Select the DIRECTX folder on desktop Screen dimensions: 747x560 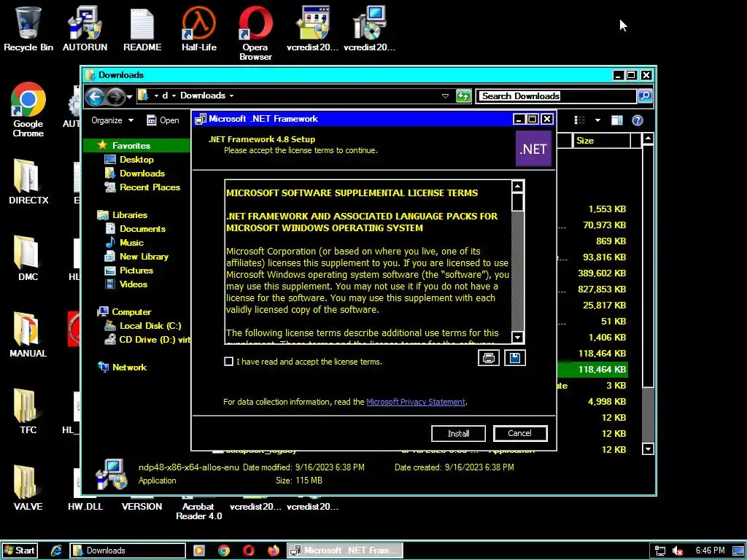pyautogui.click(x=28, y=182)
